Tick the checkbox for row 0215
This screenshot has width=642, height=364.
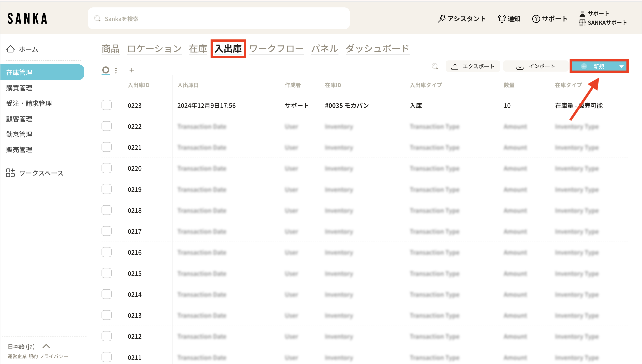(x=107, y=273)
